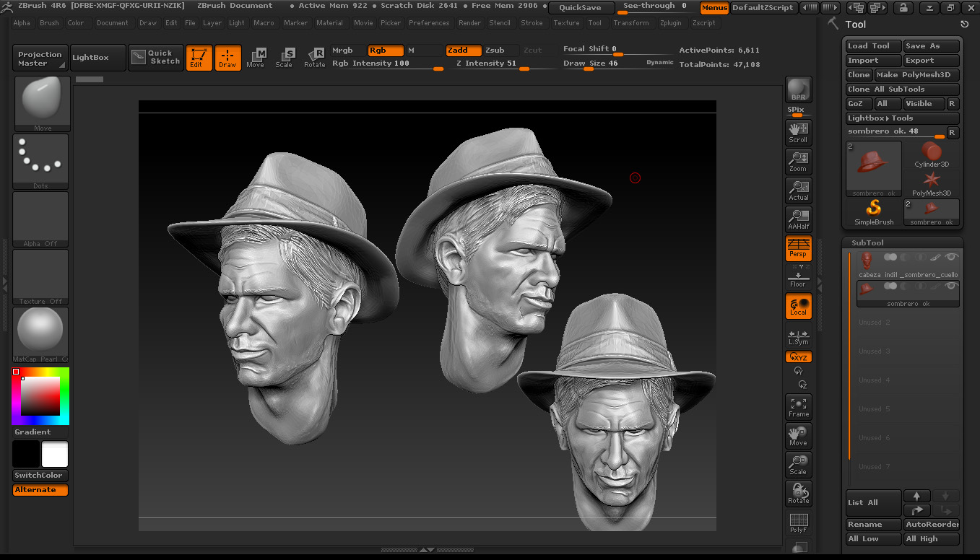Open the Texture Off selector

tap(40, 277)
